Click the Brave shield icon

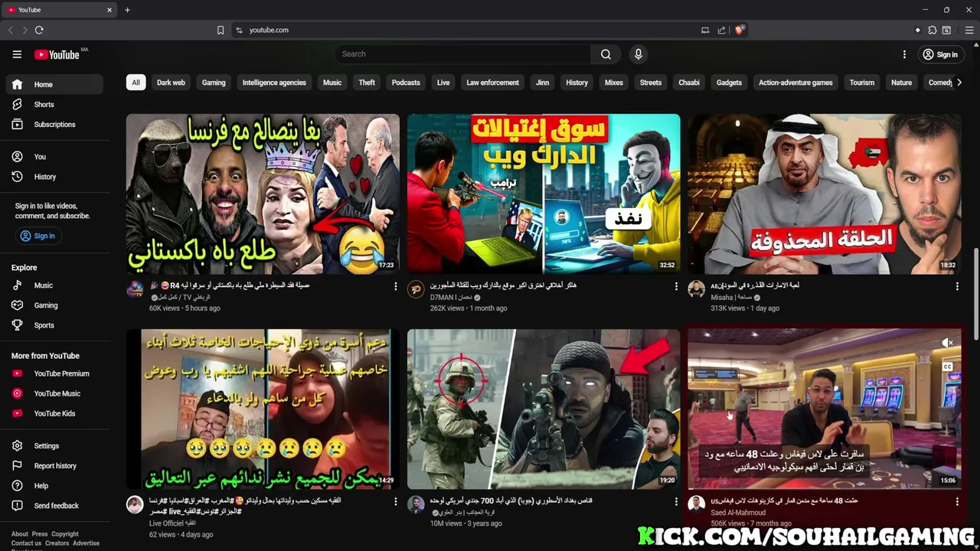click(739, 30)
